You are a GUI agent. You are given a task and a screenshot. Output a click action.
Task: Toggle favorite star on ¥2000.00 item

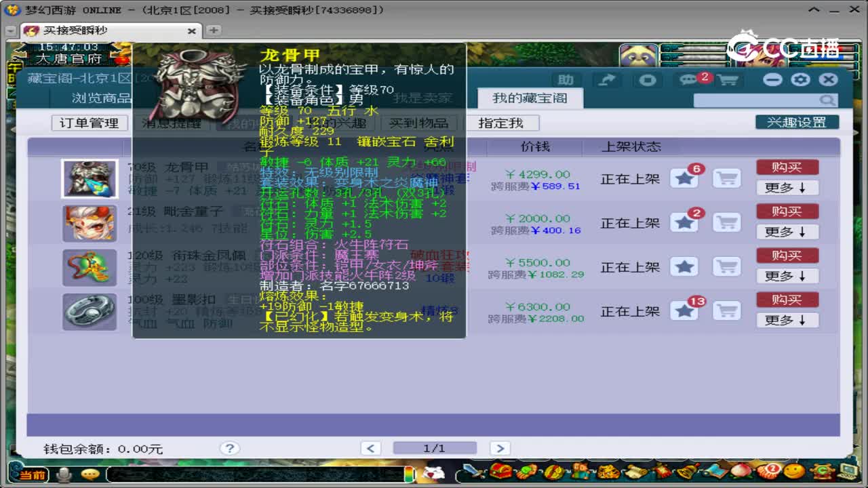coord(685,222)
